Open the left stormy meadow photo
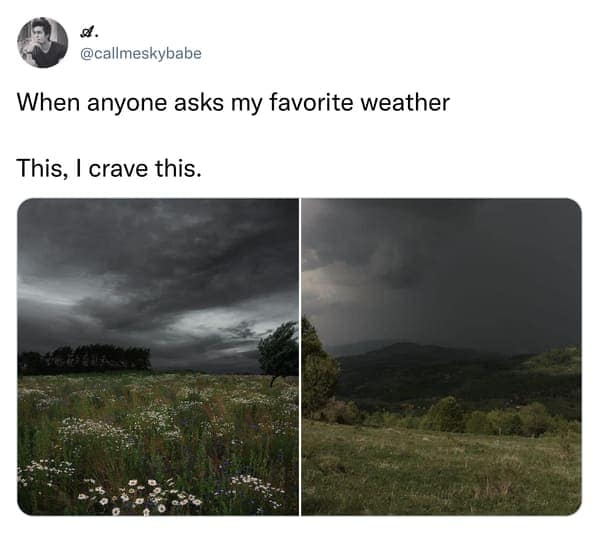Screen dimensions: 599x533 pos(158,356)
